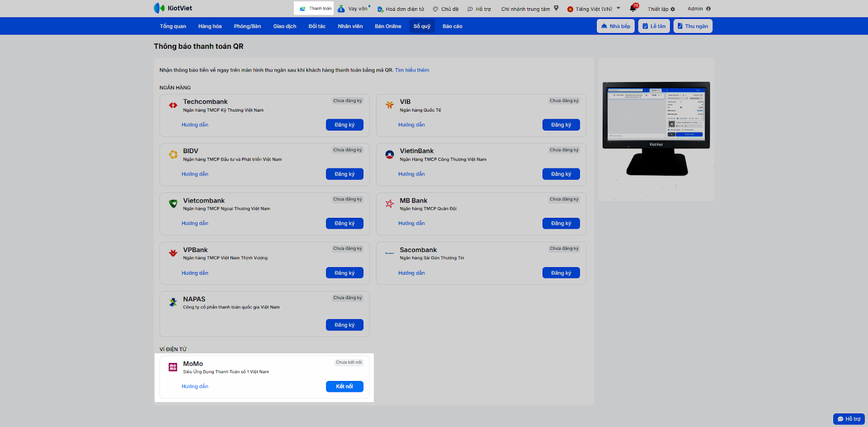Open Bán Online menu
This screenshot has width=868, height=427.
[x=388, y=26]
